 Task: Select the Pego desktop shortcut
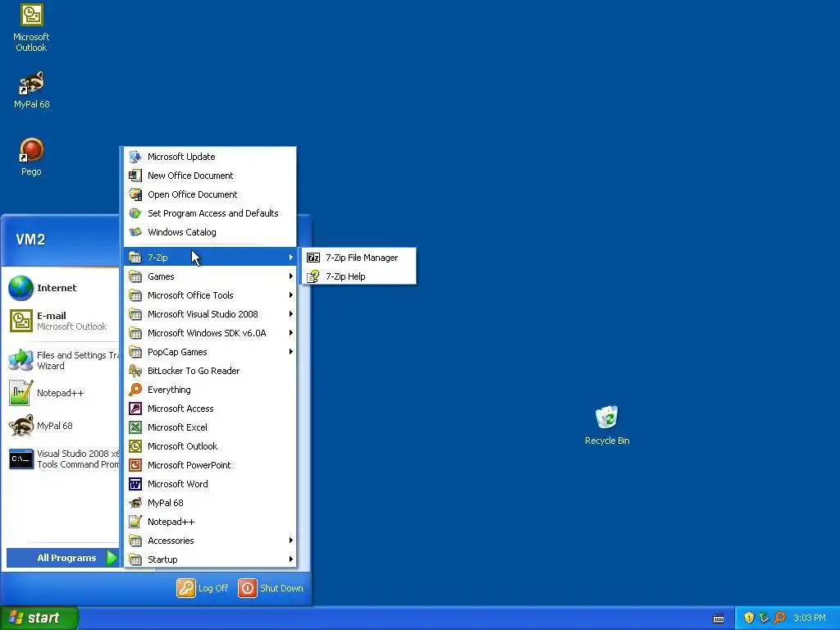[31, 157]
